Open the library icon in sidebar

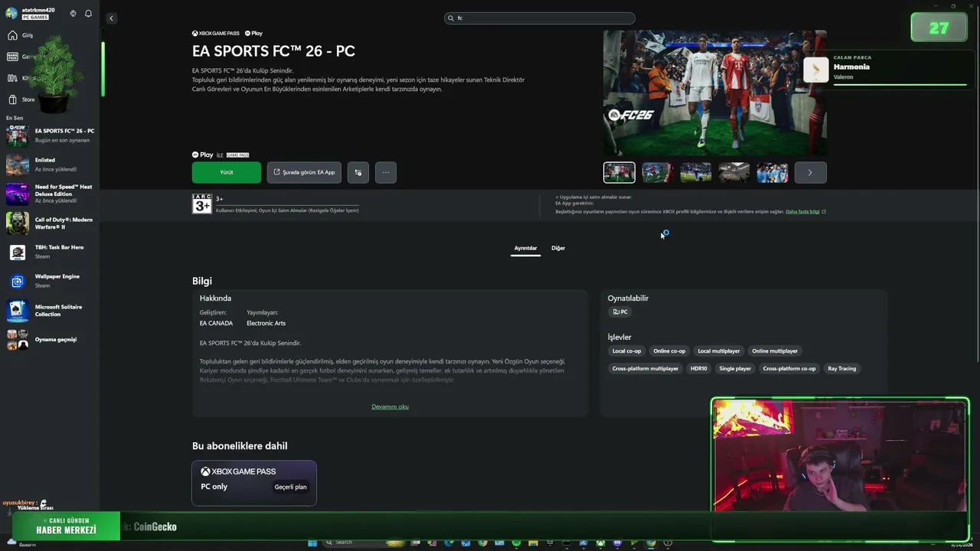pyautogui.click(x=12, y=78)
